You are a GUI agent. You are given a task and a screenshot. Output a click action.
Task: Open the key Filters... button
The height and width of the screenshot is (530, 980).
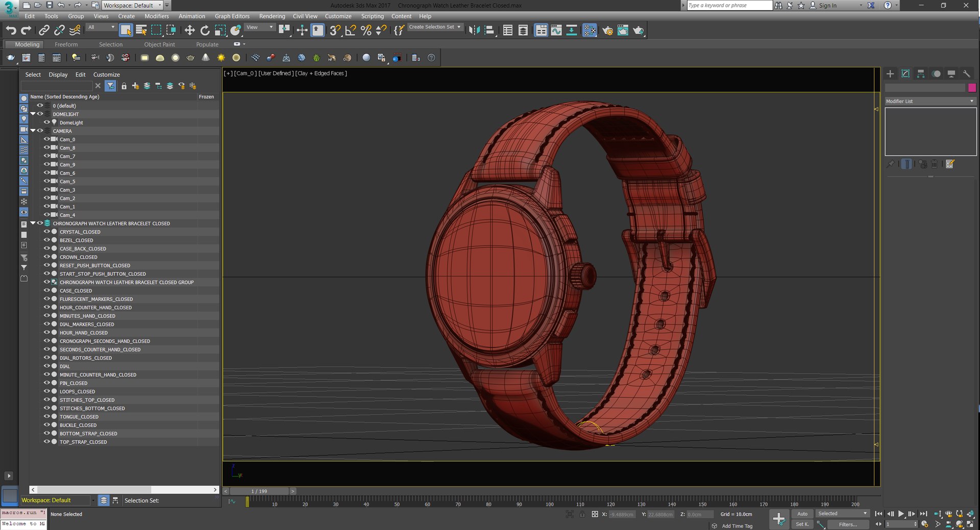848,524
